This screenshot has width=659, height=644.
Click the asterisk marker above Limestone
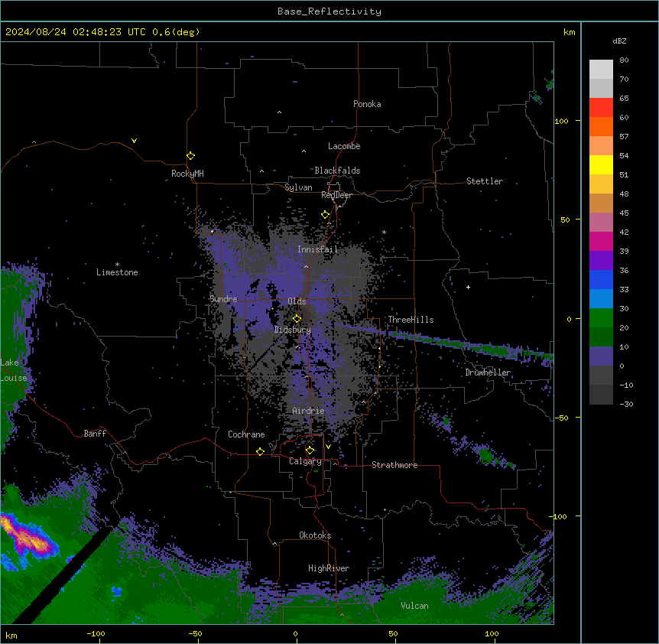117,265
